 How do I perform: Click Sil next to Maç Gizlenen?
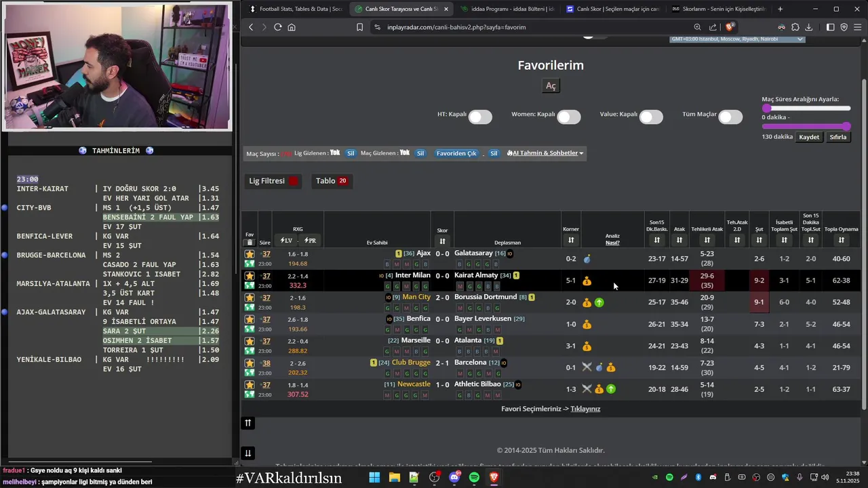tap(420, 153)
